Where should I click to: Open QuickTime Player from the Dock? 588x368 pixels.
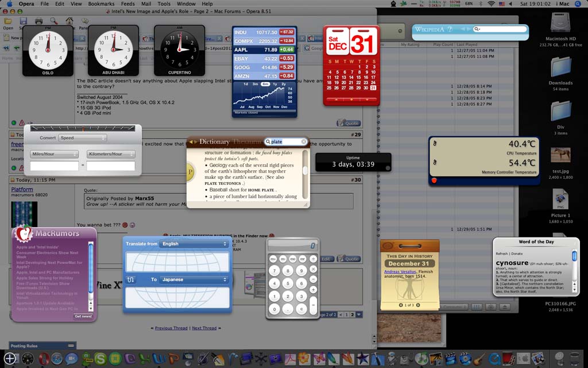[494, 359]
